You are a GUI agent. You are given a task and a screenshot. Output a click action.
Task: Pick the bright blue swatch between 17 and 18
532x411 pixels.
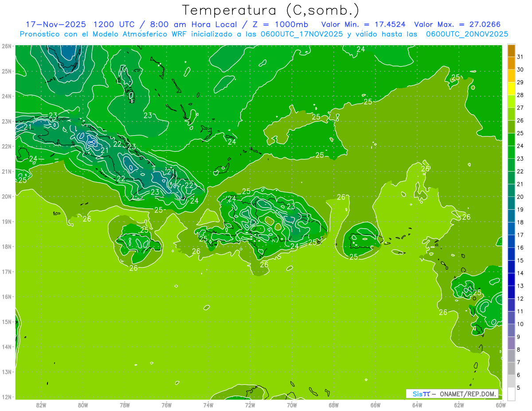[x=511, y=228]
